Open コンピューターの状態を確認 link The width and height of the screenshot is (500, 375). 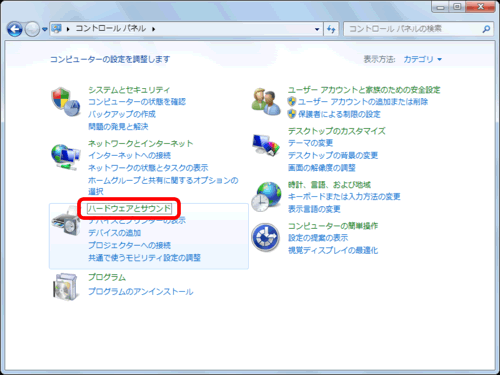137,102
